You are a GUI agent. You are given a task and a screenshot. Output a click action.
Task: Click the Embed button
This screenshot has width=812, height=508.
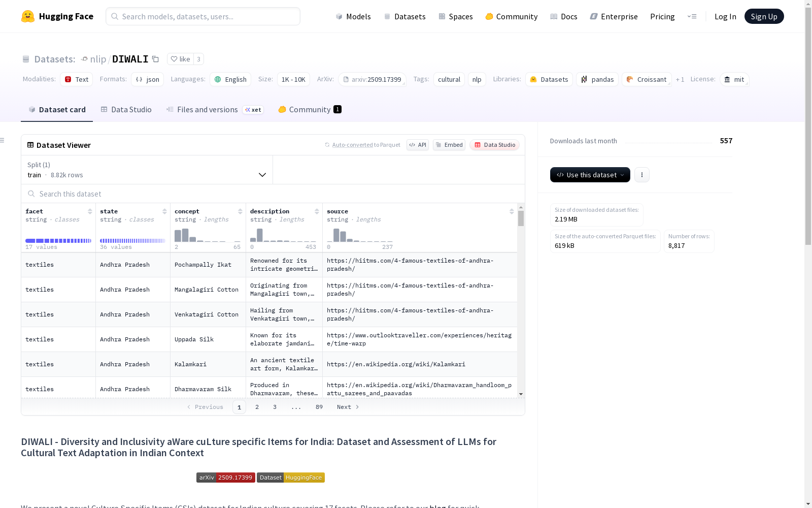click(x=449, y=145)
